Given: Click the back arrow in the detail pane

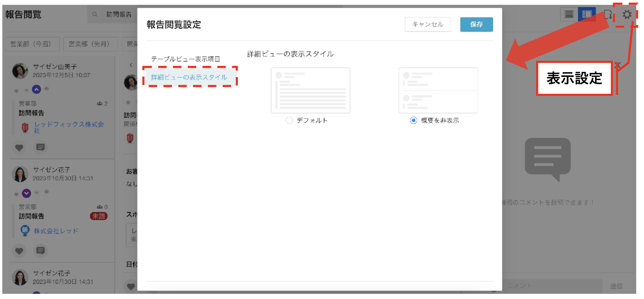Looking at the screenshot, I should pos(131,65).
